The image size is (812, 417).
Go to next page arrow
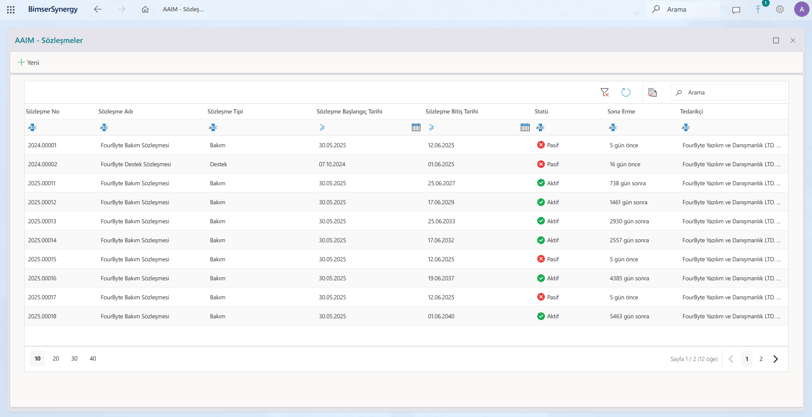pos(775,359)
